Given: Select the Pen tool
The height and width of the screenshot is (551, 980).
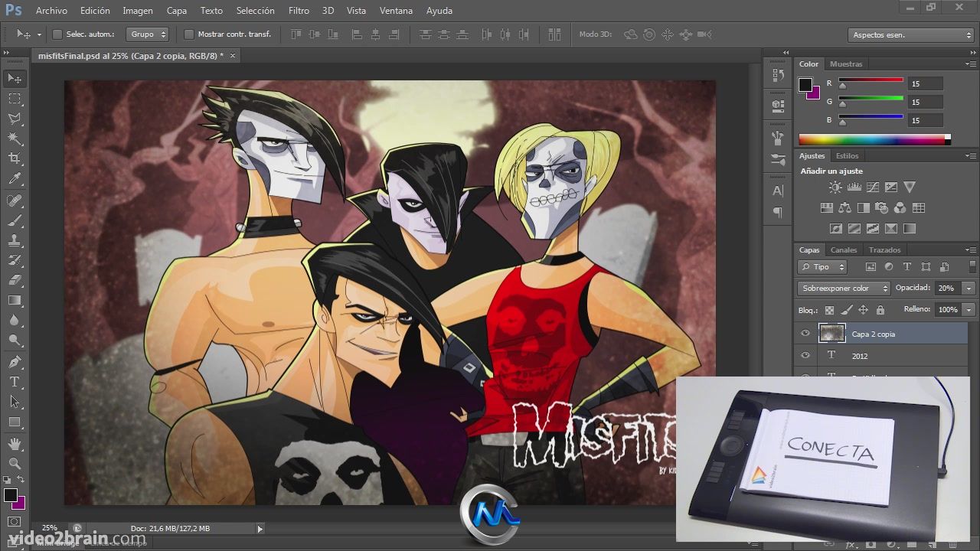Looking at the screenshot, I should click(15, 361).
